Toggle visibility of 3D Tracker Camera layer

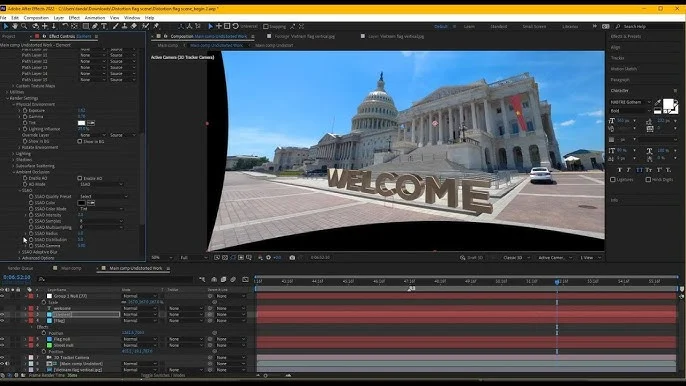tap(2, 358)
